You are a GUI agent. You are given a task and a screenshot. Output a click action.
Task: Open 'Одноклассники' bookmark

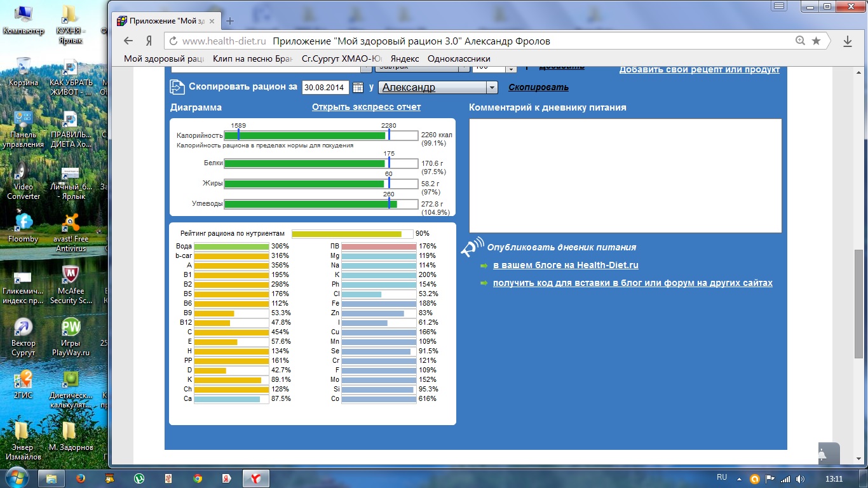[459, 58]
